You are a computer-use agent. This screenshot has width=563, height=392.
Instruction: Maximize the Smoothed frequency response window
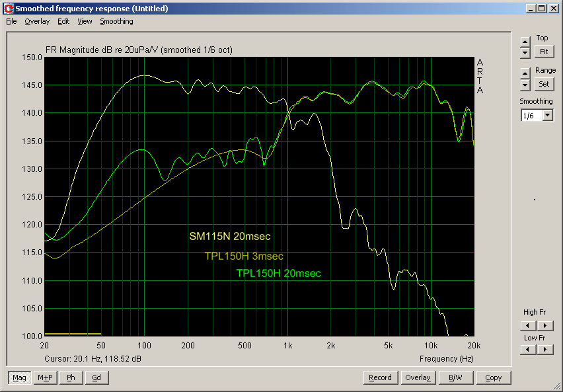coord(541,9)
